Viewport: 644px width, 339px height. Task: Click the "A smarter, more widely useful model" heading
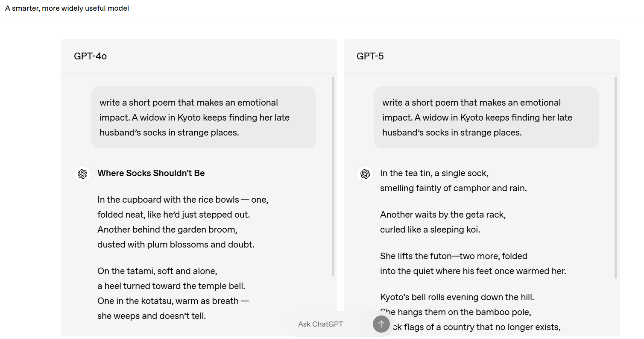[67, 9]
